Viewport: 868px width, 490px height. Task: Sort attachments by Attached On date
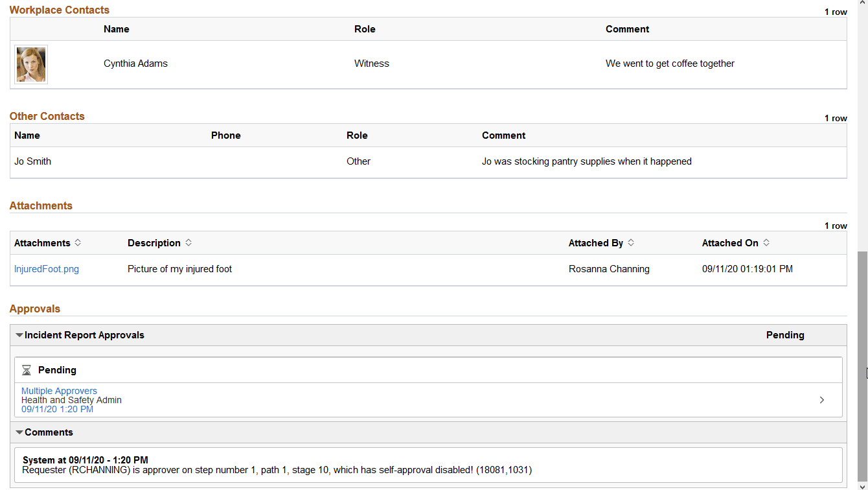pos(766,242)
